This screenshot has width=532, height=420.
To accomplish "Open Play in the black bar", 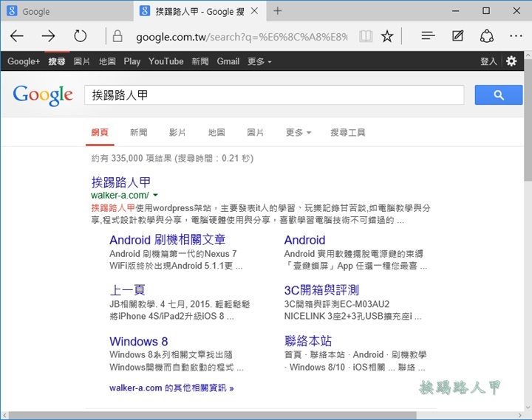I will [132, 61].
